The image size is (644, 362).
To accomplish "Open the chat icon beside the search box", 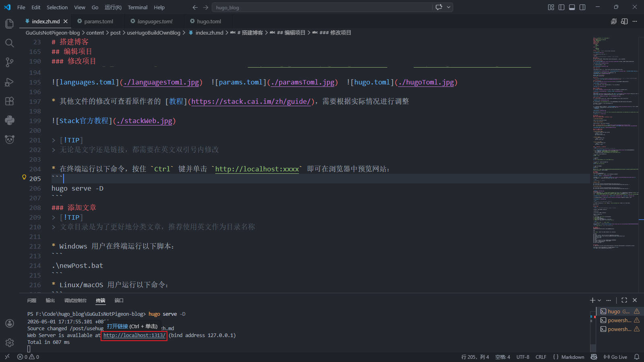I will (x=439, y=7).
